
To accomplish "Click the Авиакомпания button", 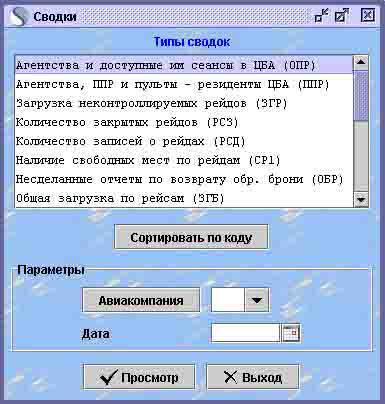I will [141, 300].
